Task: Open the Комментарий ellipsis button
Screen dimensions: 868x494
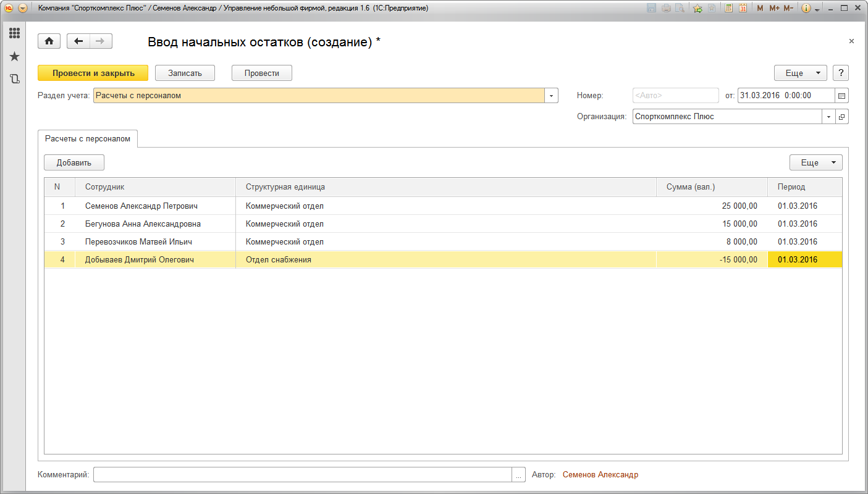Action: point(519,474)
